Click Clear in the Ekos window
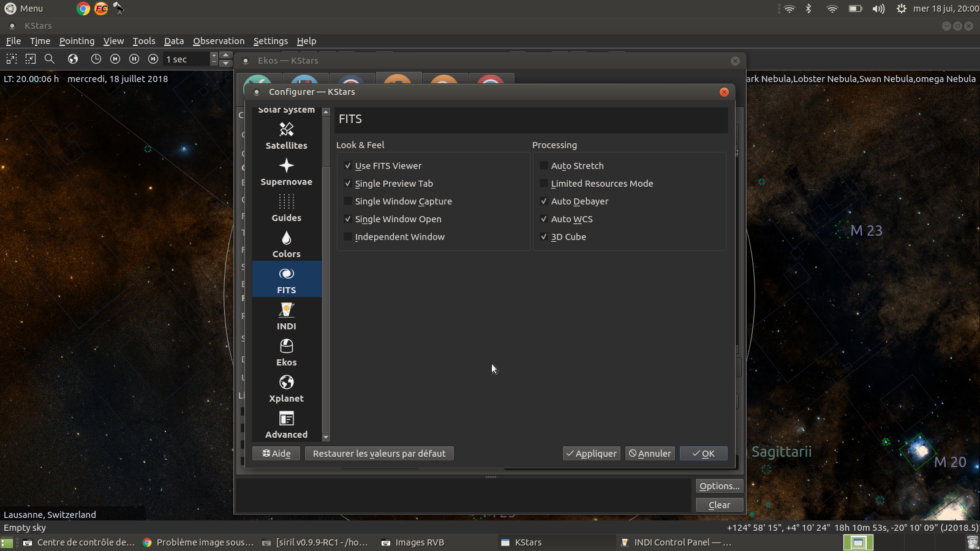This screenshot has width=980, height=551. 720,505
